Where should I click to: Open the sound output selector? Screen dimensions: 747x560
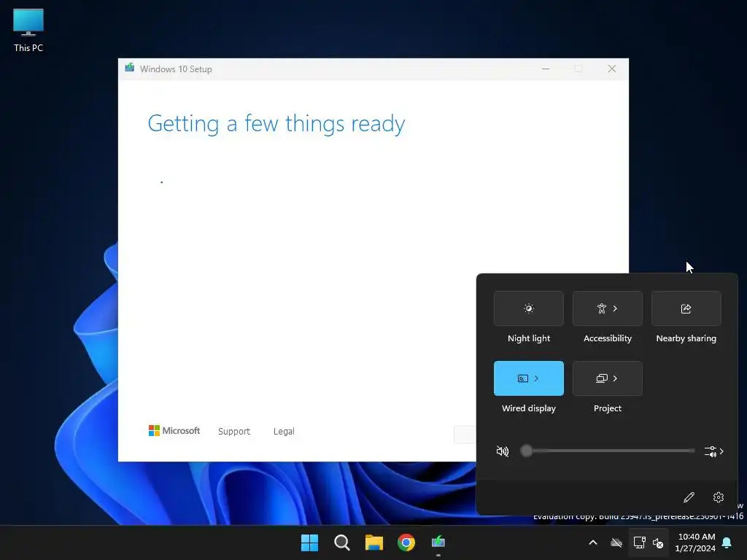click(x=713, y=451)
